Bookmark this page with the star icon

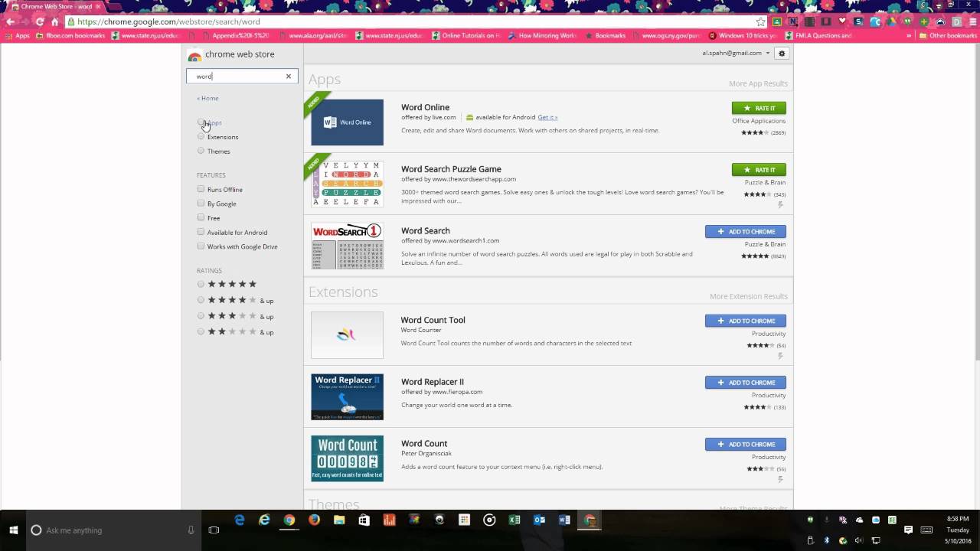[760, 21]
